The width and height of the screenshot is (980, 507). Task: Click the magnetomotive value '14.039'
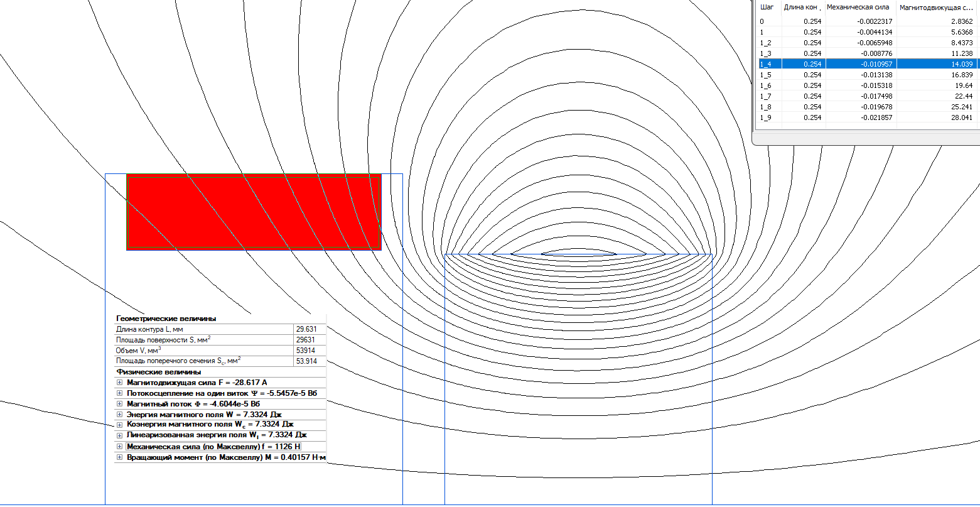click(x=962, y=64)
